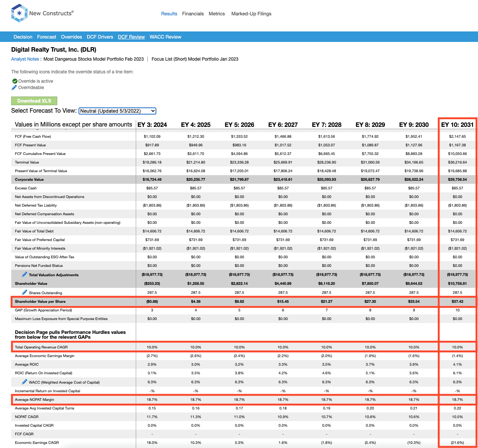Click the Fair Value of Total Debt label
The image size is (478, 448).
34,231
